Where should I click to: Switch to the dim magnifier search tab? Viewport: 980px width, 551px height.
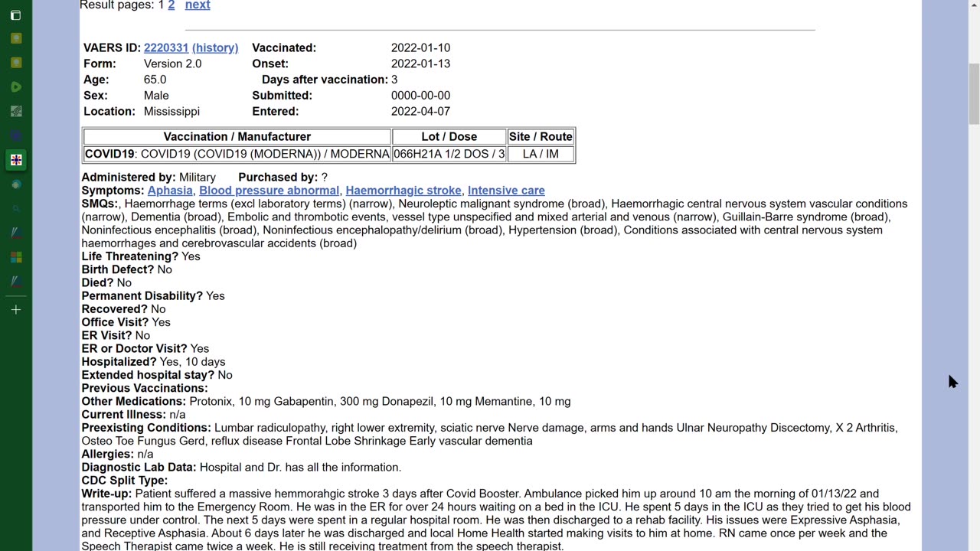pos(15,209)
